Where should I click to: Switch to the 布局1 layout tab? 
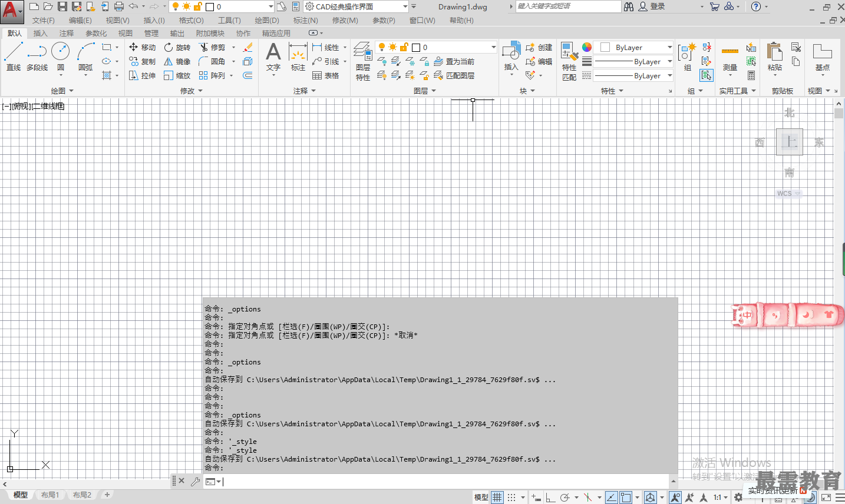click(x=50, y=495)
